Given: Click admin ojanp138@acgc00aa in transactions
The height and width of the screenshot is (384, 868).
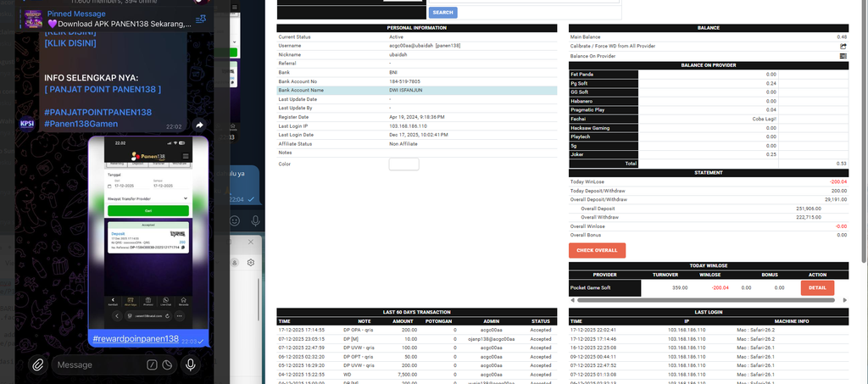Looking at the screenshot, I should (492, 338).
